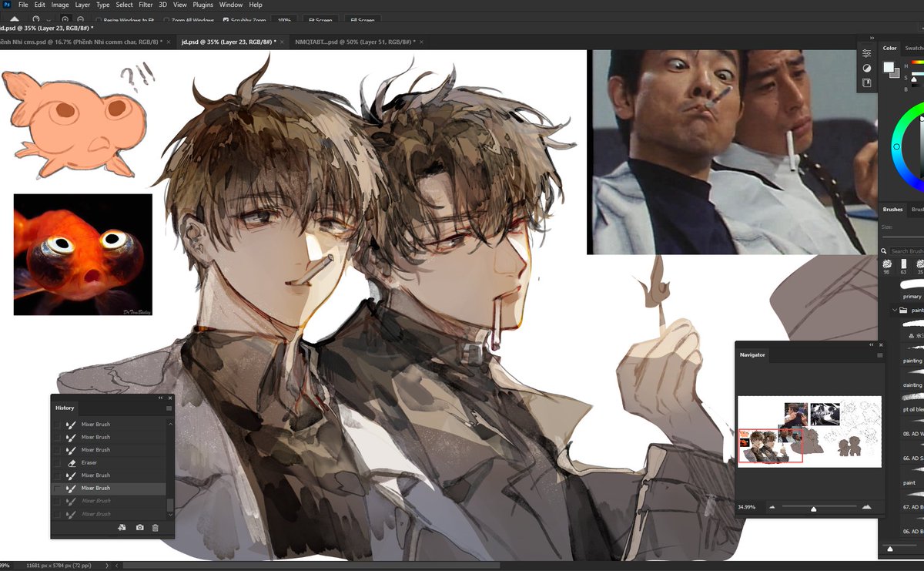The height and width of the screenshot is (571, 924).
Task: Click History panel scroll up arrow
Action: [x=170, y=423]
